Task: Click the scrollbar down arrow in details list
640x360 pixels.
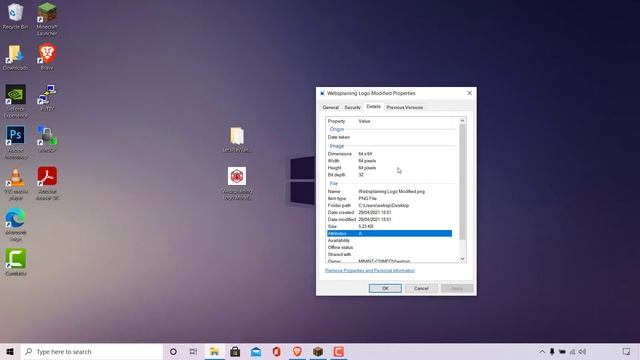Action: tap(462, 259)
